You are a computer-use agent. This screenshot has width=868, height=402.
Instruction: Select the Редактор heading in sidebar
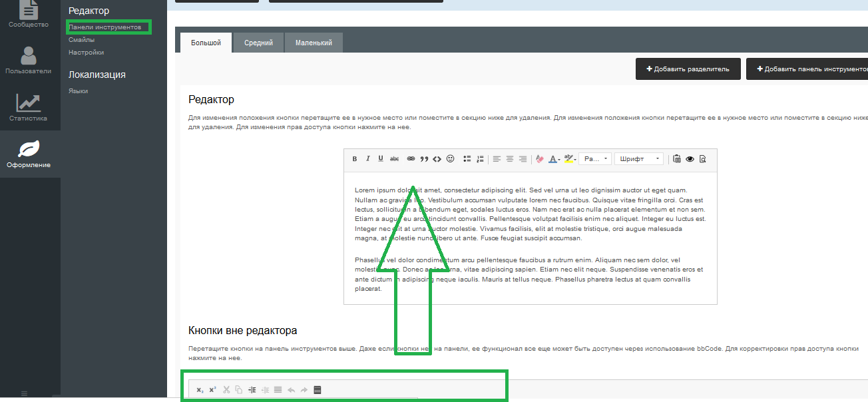(x=89, y=11)
